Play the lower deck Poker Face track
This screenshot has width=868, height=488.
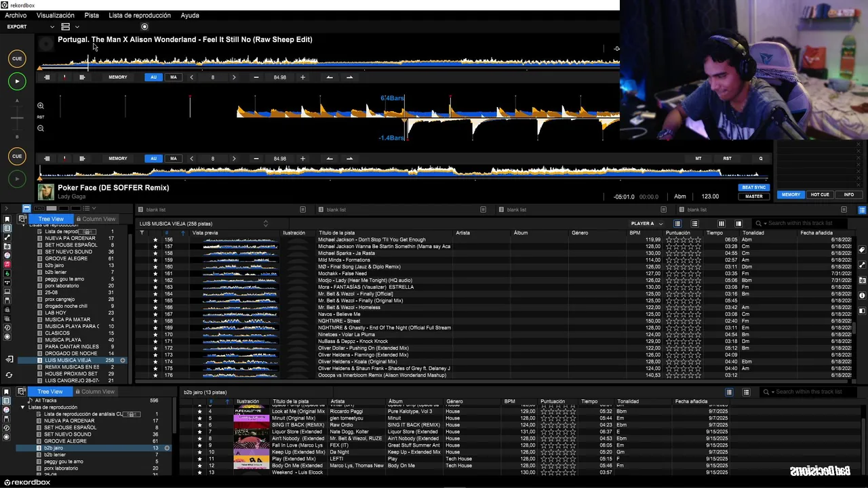(x=17, y=179)
